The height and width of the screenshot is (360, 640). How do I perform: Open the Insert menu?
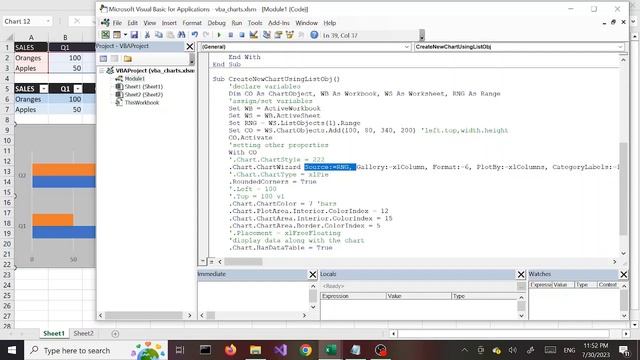click(x=169, y=23)
